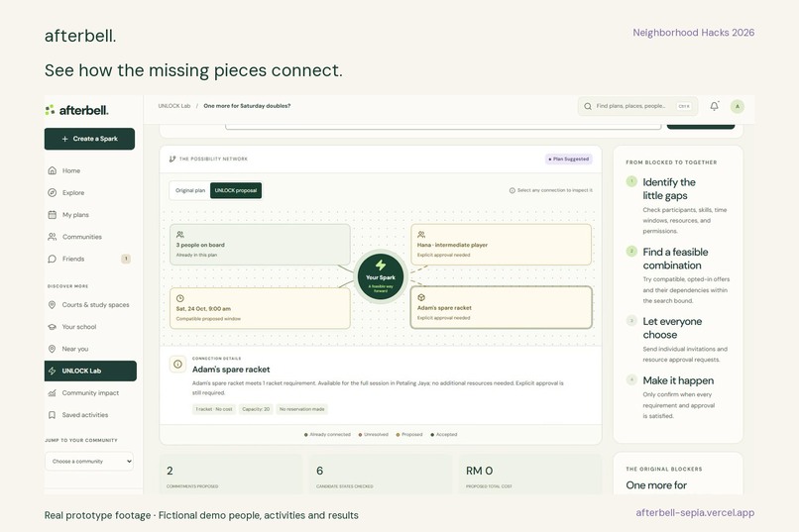Viewport: 799px width, 532px height.
Task: Open Communities in the sidebar
Action: 89,237
